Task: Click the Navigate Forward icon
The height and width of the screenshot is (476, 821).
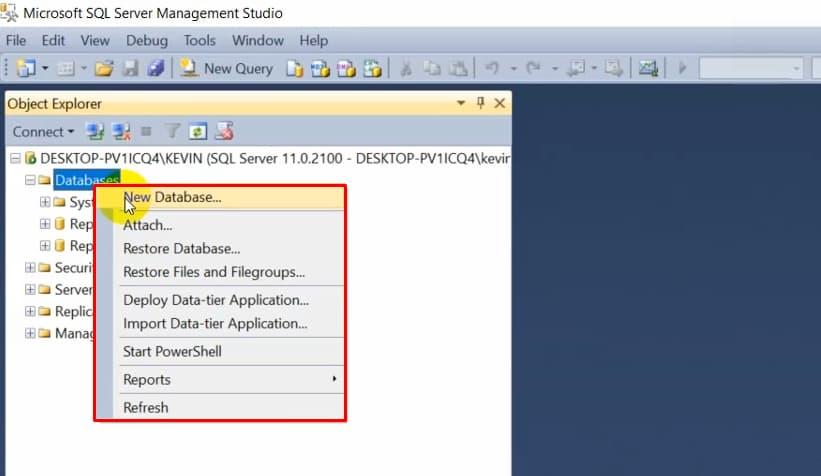Action: [x=613, y=68]
